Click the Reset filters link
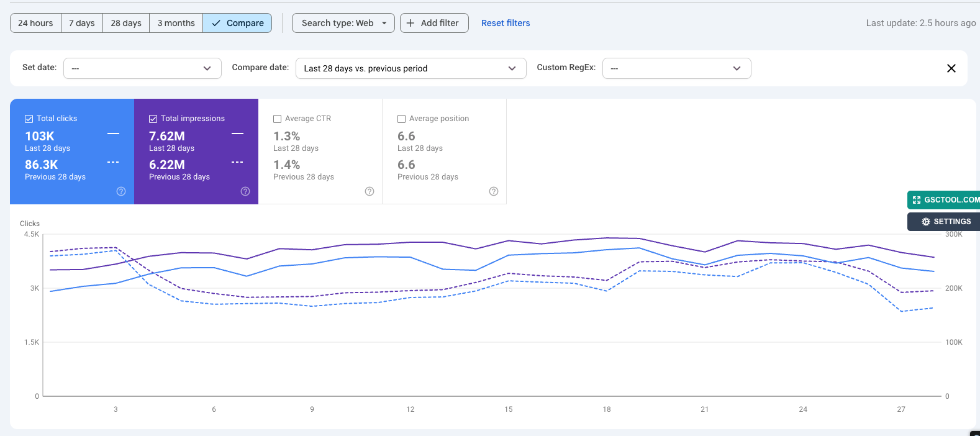This screenshot has height=436, width=980. tap(506, 23)
